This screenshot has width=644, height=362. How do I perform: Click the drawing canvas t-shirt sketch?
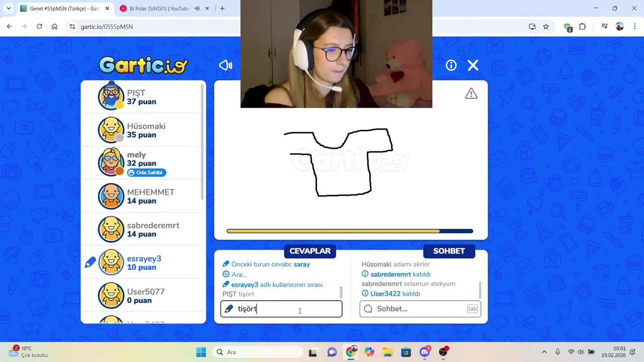tap(338, 162)
